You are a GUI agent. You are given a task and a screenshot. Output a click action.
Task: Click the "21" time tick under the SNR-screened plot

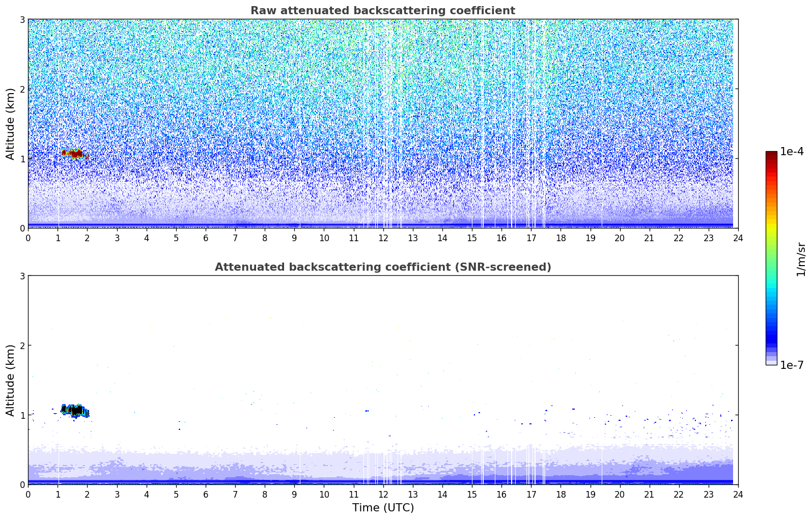pos(649,494)
